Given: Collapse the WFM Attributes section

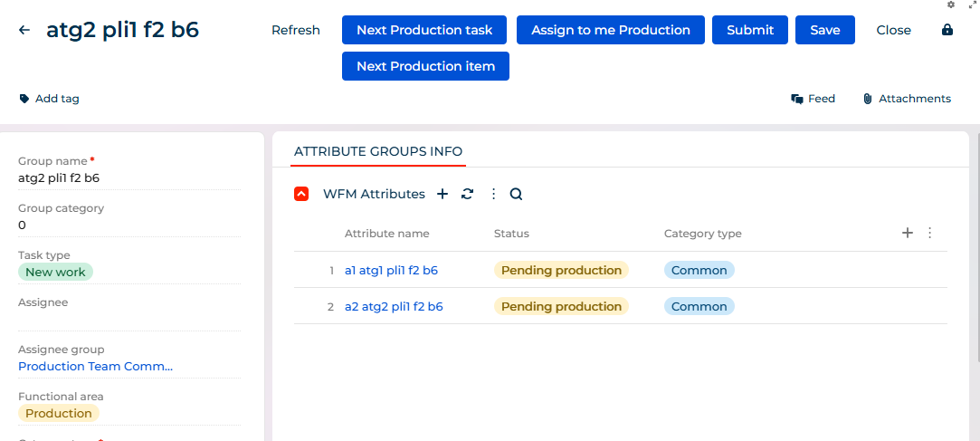Looking at the screenshot, I should coord(301,194).
